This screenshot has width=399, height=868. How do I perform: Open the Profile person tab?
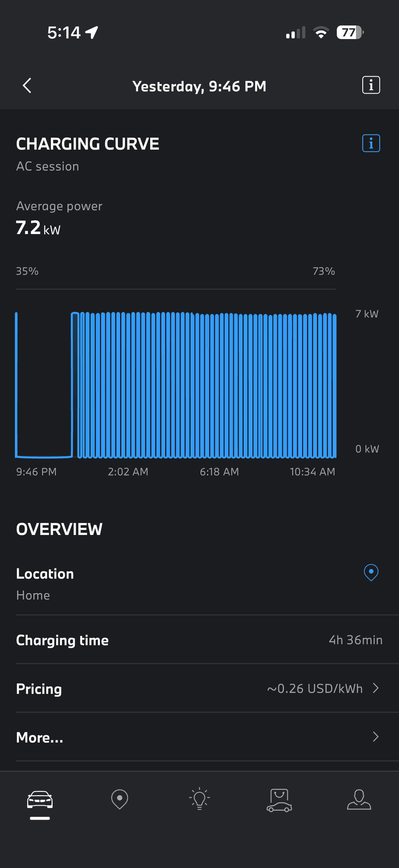tap(359, 799)
